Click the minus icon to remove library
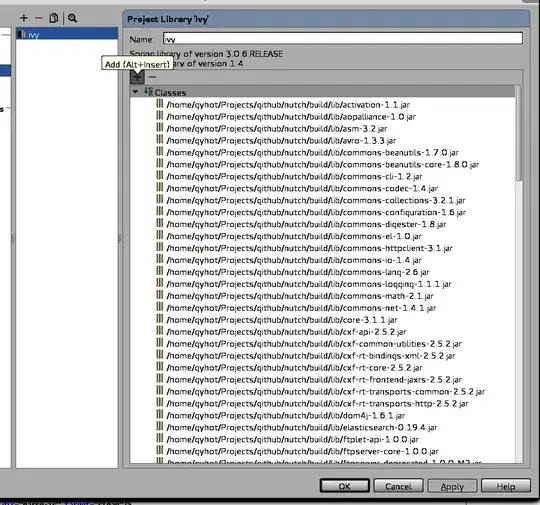The height and width of the screenshot is (505, 540). click(x=39, y=18)
